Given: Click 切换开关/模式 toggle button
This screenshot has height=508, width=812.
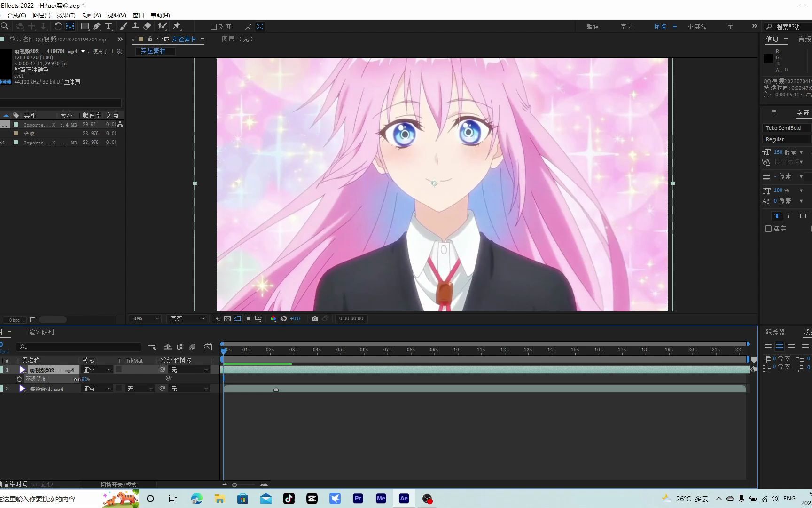Looking at the screenshot, I should (x=118, y=484).
